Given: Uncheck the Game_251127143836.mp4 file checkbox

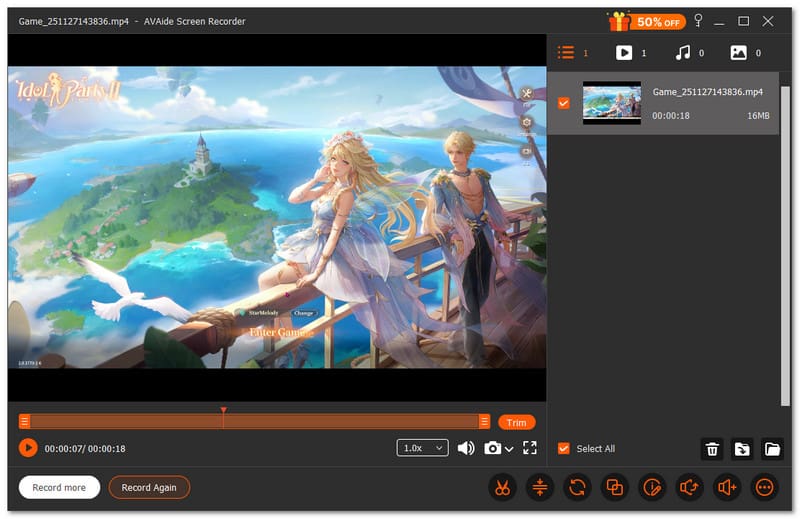Looking at the screenshot, I should (564, 103).
